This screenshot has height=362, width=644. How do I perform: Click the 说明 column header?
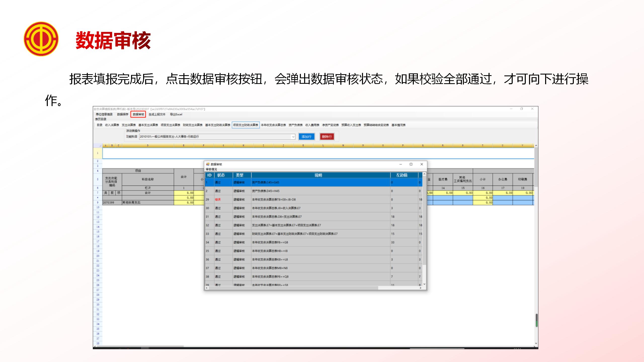click(318, 175)
